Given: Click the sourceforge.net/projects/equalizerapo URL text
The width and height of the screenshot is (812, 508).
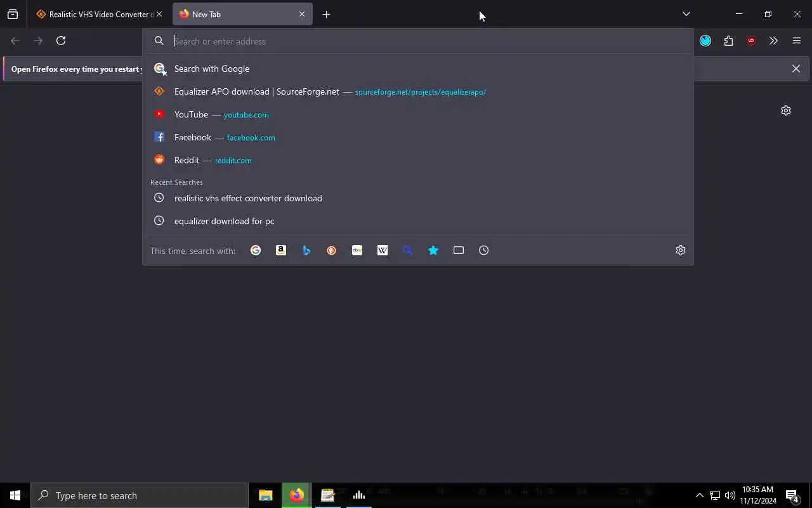Looking at the screenshot, I should coord(421,92).
